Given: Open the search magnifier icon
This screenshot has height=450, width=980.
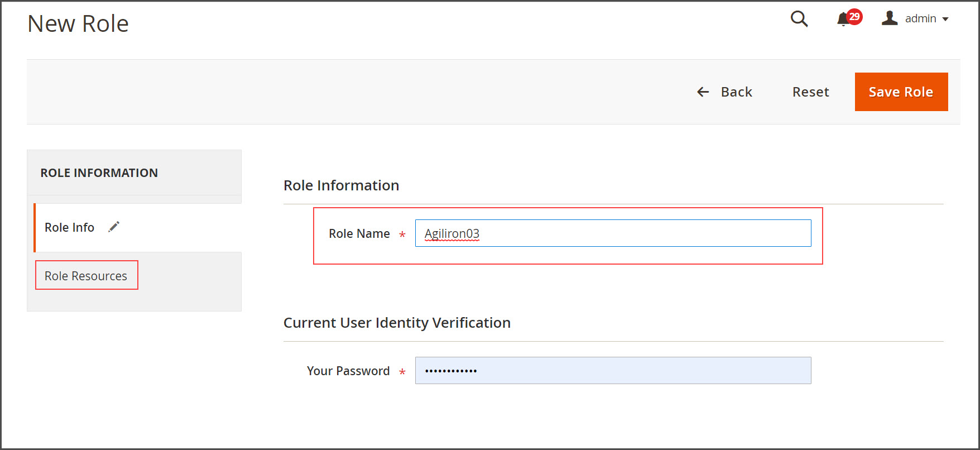Looking at the screenshot, I should click(799, 19).
